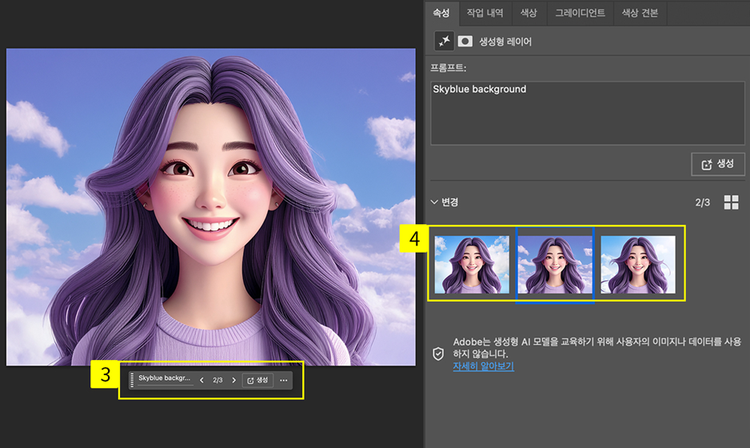The width and height of the screenshot is (750, 448).
Task: Click the 2/3 counter in the taskbar
Action: click(218, 380)
